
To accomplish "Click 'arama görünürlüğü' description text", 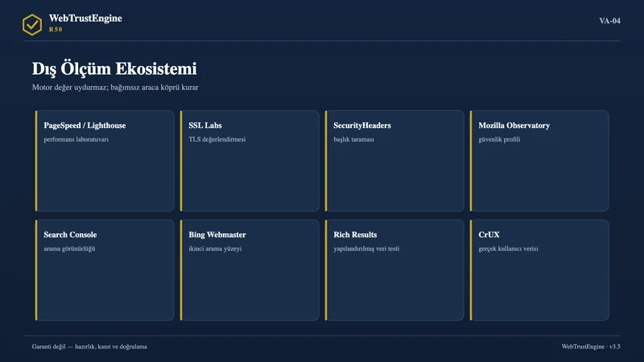I will coord(69,249).
